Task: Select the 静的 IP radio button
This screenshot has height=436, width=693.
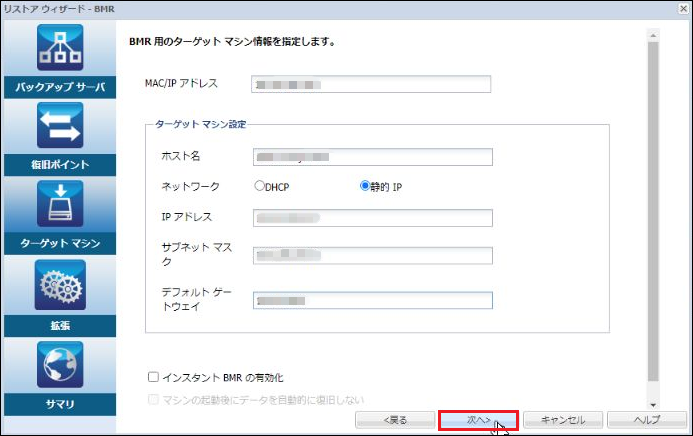Action: point(365,186)
